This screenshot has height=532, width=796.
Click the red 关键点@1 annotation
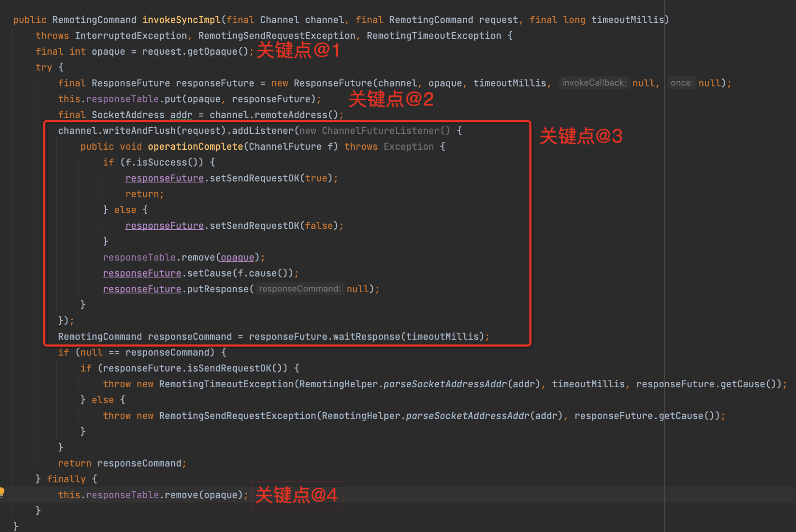[298, 51]
